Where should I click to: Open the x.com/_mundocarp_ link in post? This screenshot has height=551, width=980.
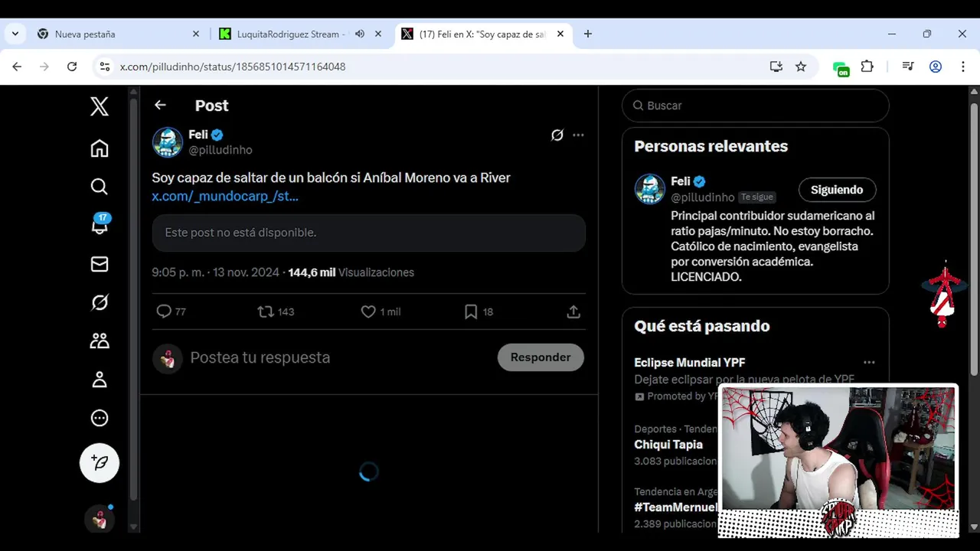click(225, 196)
